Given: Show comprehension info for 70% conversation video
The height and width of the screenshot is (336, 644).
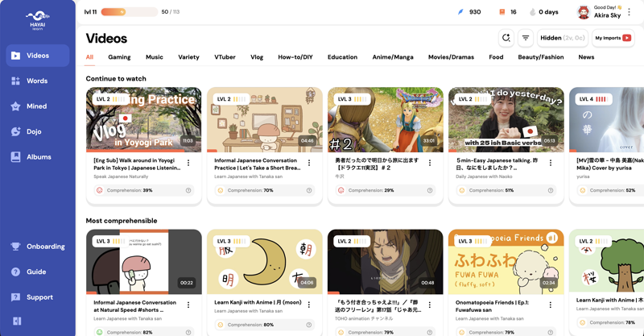Looking at the screenshot, I should pos(309,190).
